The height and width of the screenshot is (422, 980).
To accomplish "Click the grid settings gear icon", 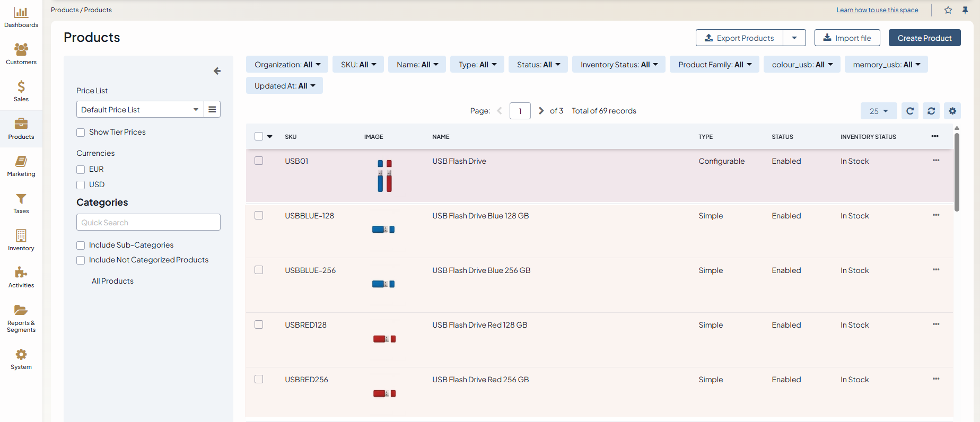I will [952, 111].
